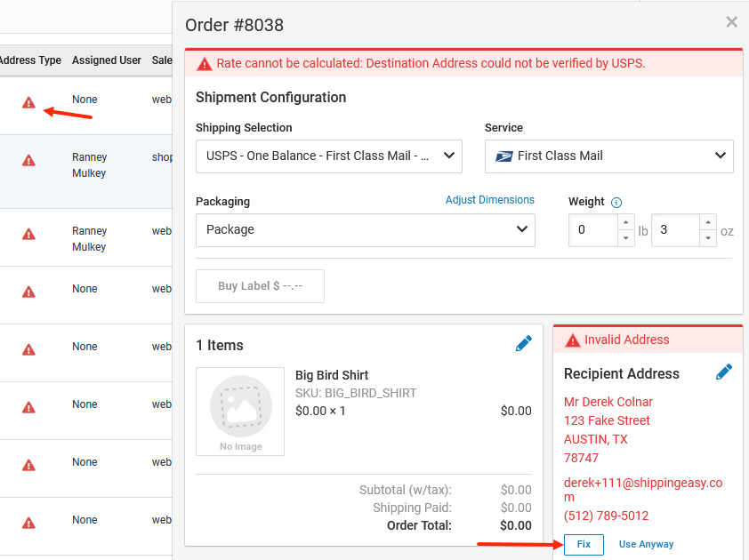Click the Recipient Address edit pencil
The image size is (749, 560).
pos(724,372)
